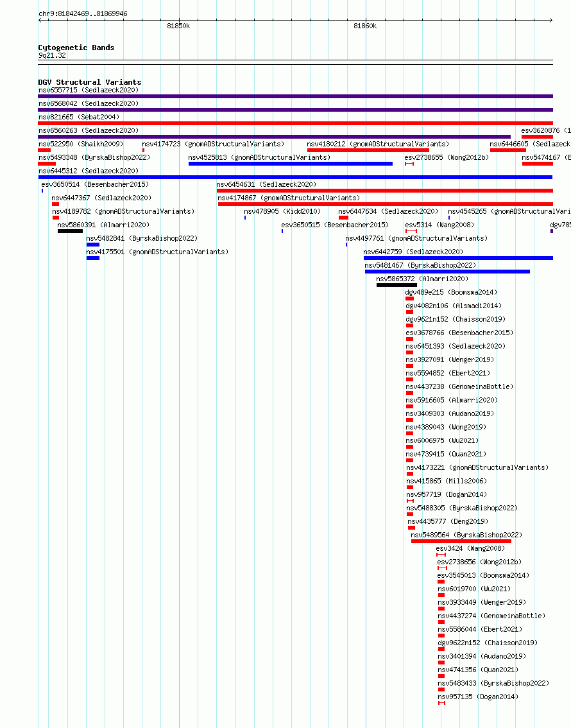This screenshot has height=728, width=571.
Task: Open nsv4174867 (gnomADStructuralVariants) variant
Action: (289, 198)
